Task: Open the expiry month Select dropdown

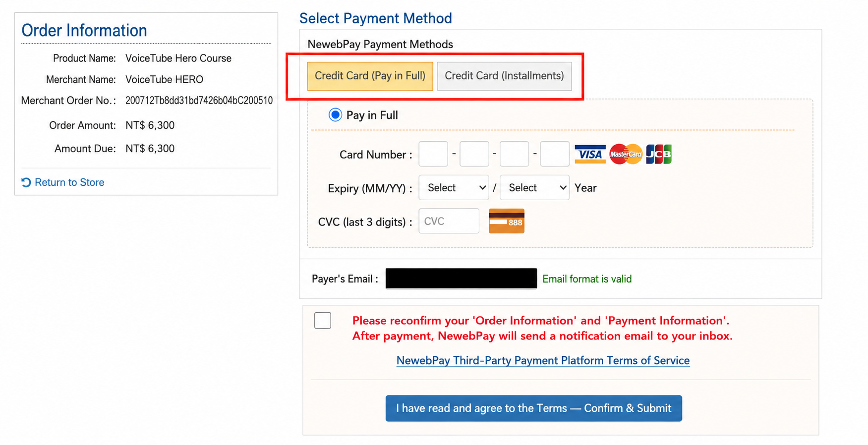Action: (x=454, y=188)
